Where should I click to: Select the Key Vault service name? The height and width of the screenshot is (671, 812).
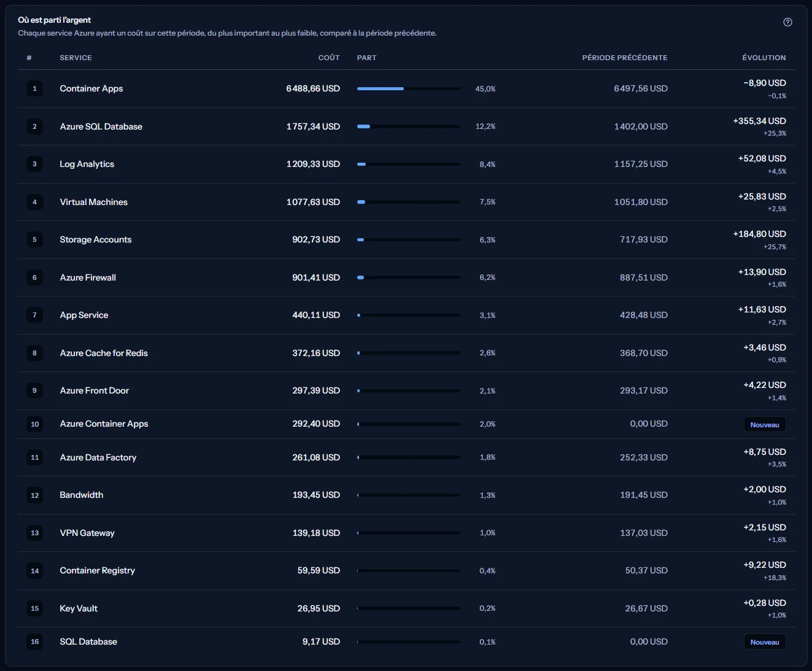pos(79,608)
